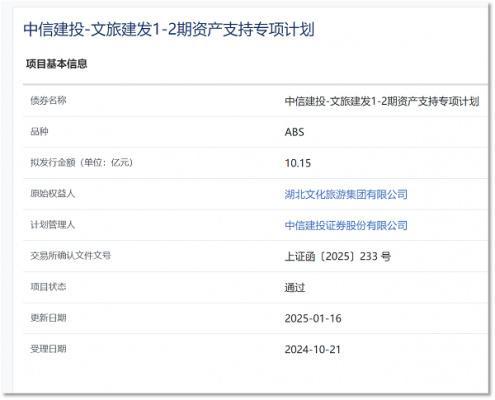This screenshot has height=400, width=495.
Task: Select the 2024-10-21 date value
Action: point(313,349)
